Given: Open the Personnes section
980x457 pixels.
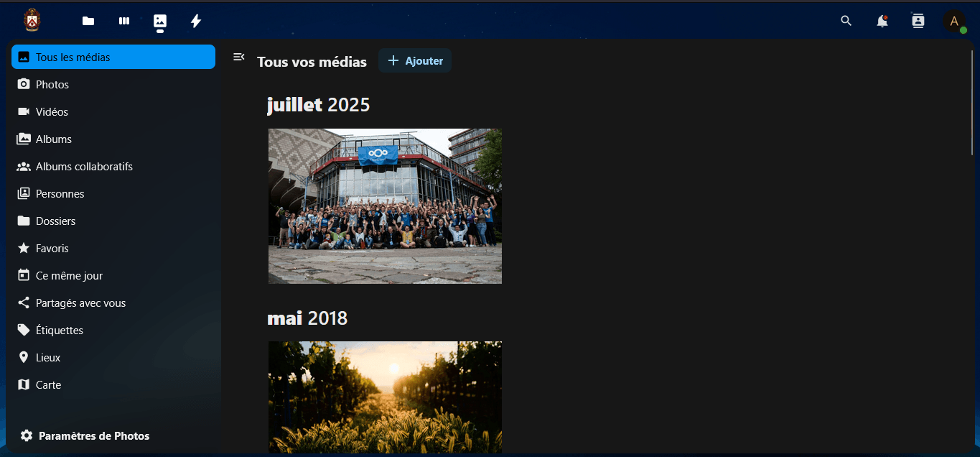Looking at the screenshot, I should tap(113, 193).
